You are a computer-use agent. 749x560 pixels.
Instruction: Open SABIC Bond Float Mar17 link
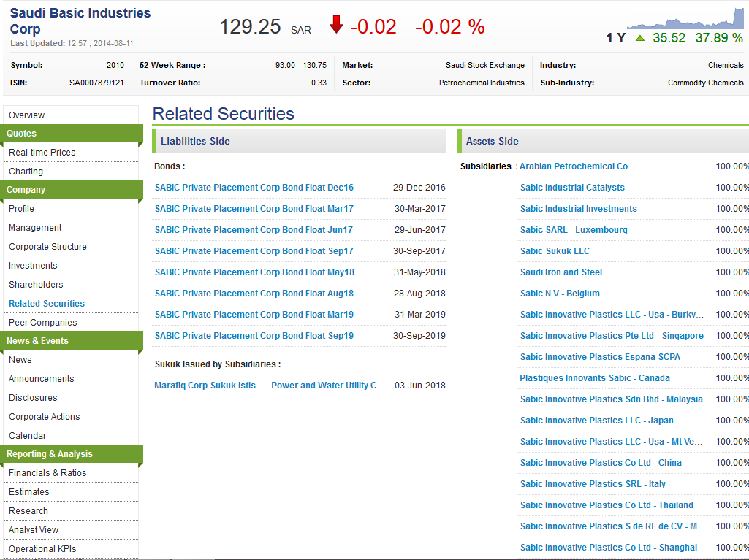point(254,209)
